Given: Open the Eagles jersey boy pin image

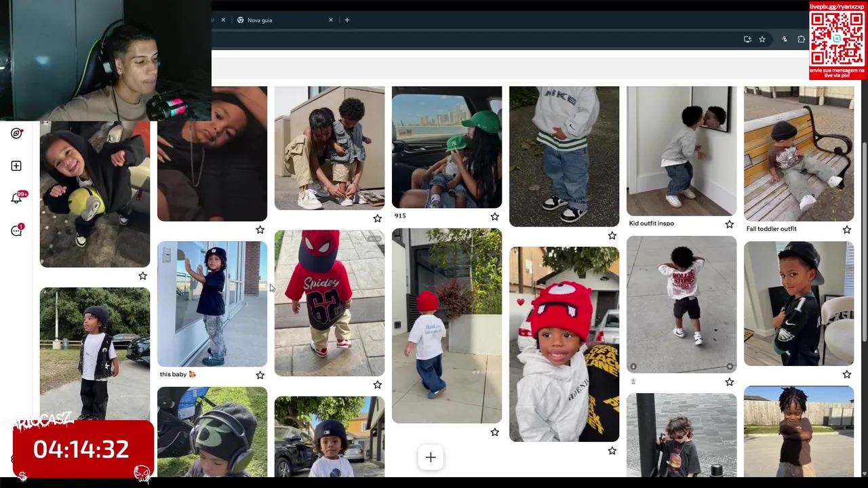Looking at the screenshot, I should click(x=799, y=304).
